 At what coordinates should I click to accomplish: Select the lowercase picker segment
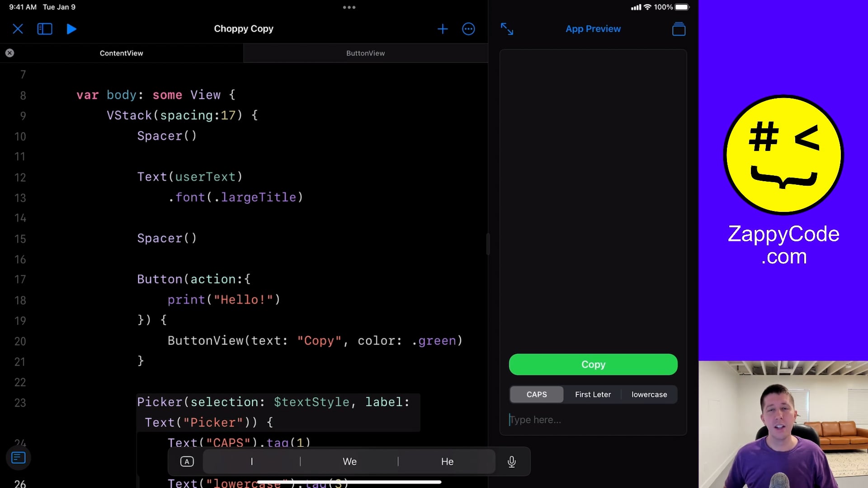click(x=649, y=394)
